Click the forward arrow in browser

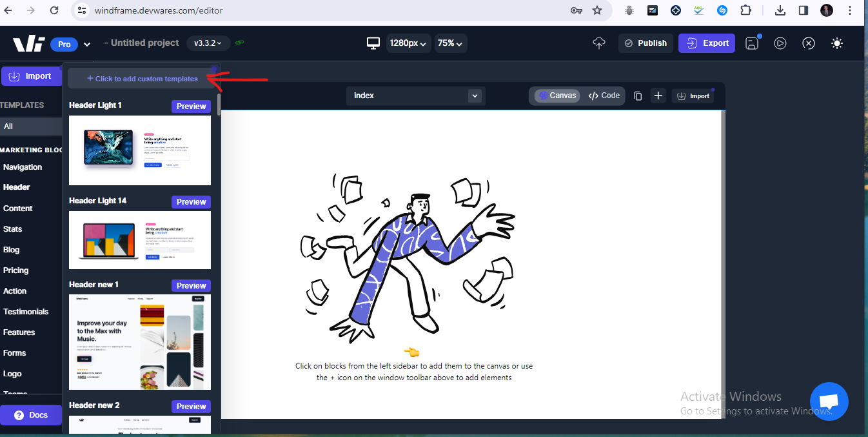pyautogui.click(x=31, y=10)
